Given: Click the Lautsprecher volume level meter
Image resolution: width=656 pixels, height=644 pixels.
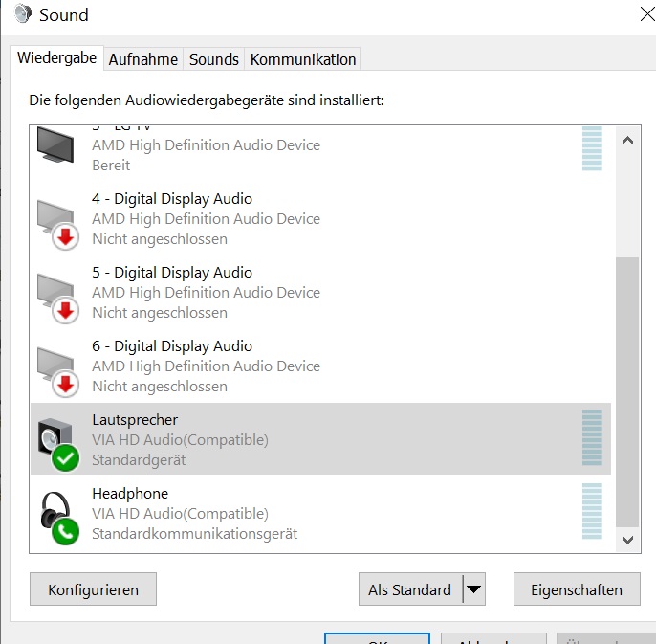Looking at the screenshot, I should (592, 438).
